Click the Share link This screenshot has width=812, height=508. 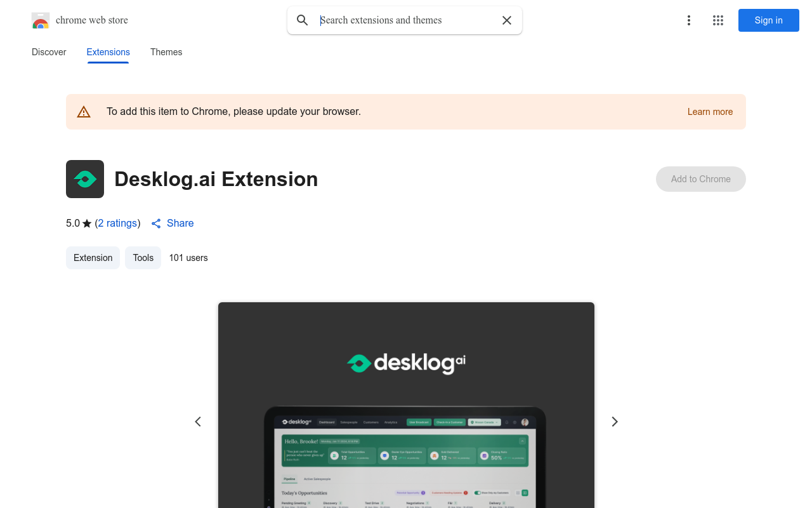tap(180, 224)
